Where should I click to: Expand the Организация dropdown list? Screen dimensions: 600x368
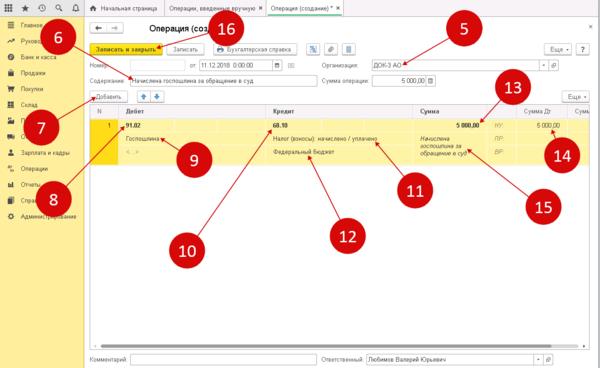[x=543, y=65]
